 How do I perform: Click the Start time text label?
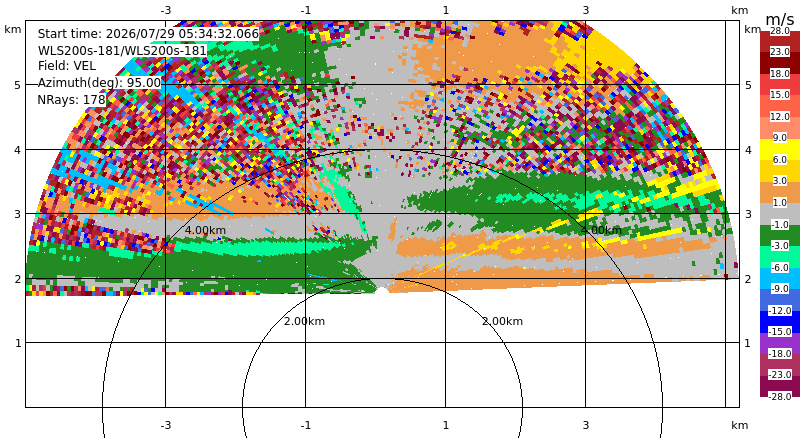[x=148, y=34]
